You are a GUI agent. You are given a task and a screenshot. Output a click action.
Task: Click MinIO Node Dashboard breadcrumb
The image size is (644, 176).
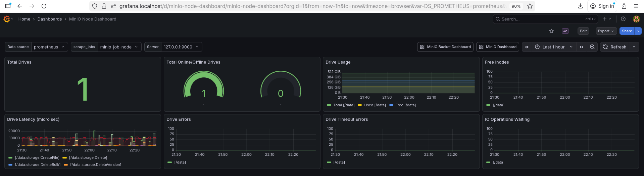[x=93, y=19]
